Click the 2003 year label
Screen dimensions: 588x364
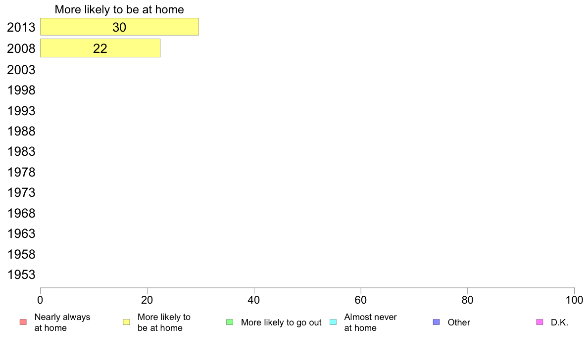point(21,70)
